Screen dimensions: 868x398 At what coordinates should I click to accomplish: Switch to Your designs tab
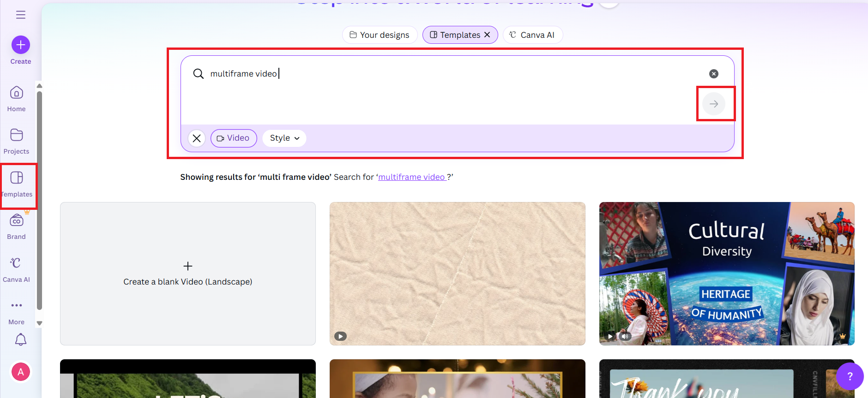coord(380,35)
